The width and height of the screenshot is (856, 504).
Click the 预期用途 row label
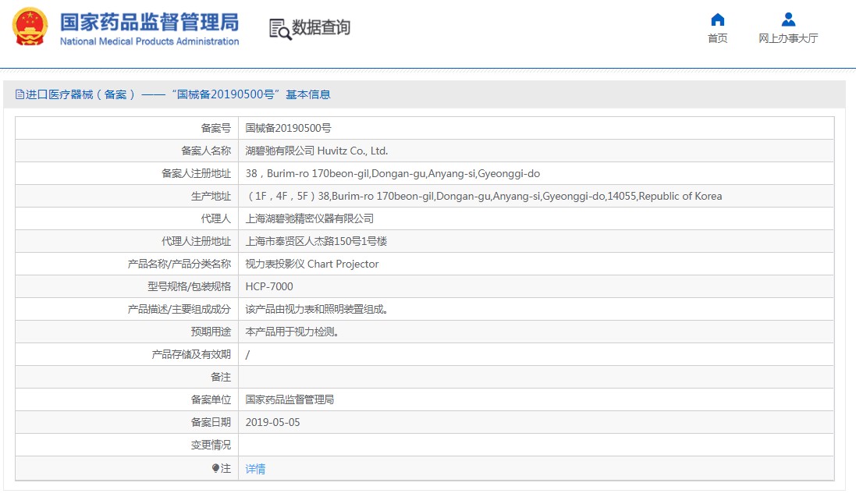pyautogui.click(x=211, y=332)
